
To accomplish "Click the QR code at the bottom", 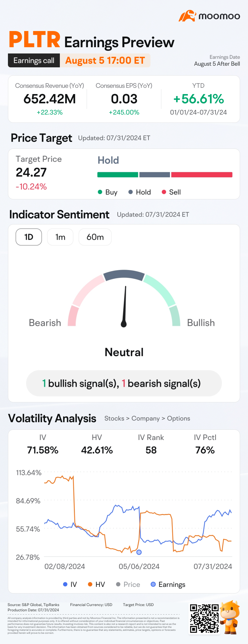I will point(204,618).
